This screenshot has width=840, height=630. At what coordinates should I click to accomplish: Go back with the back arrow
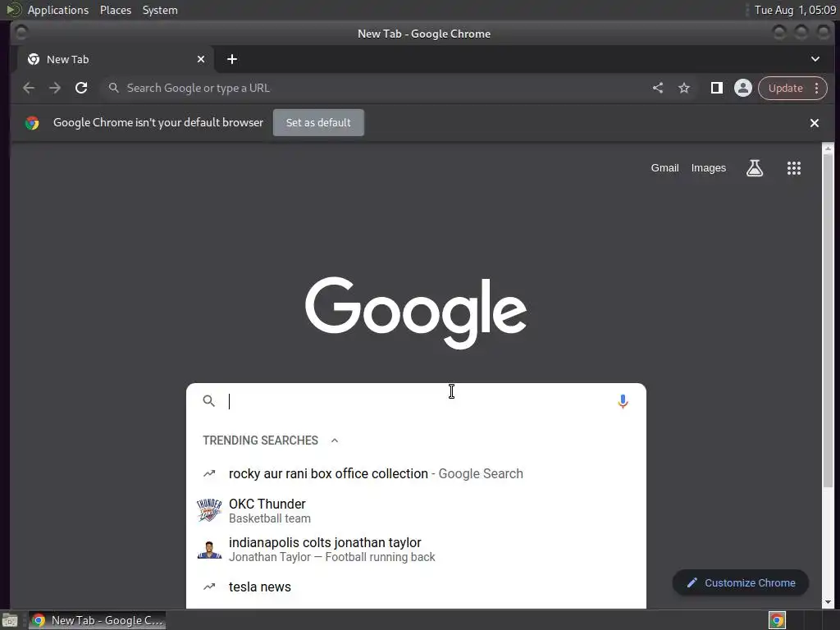pyautogui.click(x=29, y=88)
